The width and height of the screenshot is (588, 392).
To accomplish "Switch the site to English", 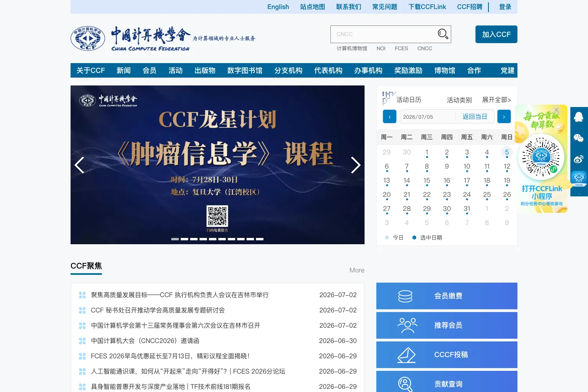I will click(278, 7).
